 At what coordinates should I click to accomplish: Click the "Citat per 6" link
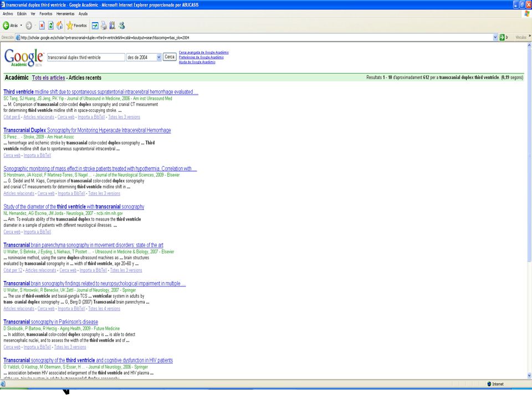12,117
